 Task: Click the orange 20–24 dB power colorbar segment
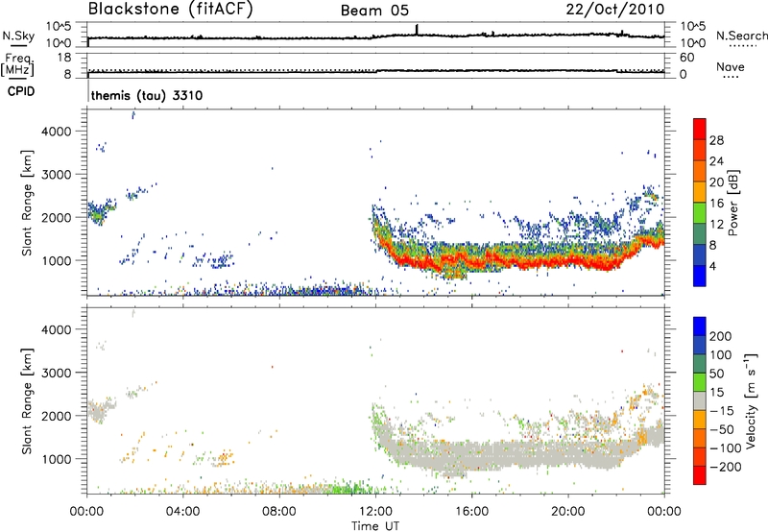pos(700,172)
